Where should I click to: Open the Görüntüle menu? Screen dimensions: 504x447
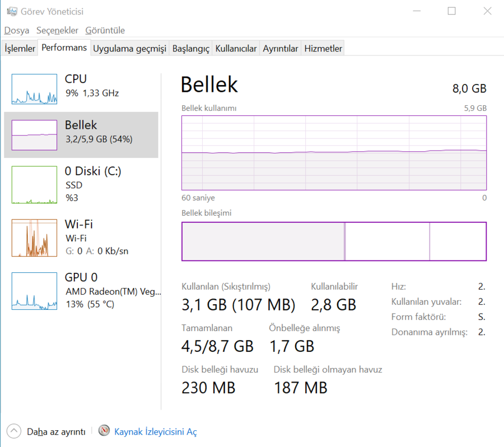point(105,30)
